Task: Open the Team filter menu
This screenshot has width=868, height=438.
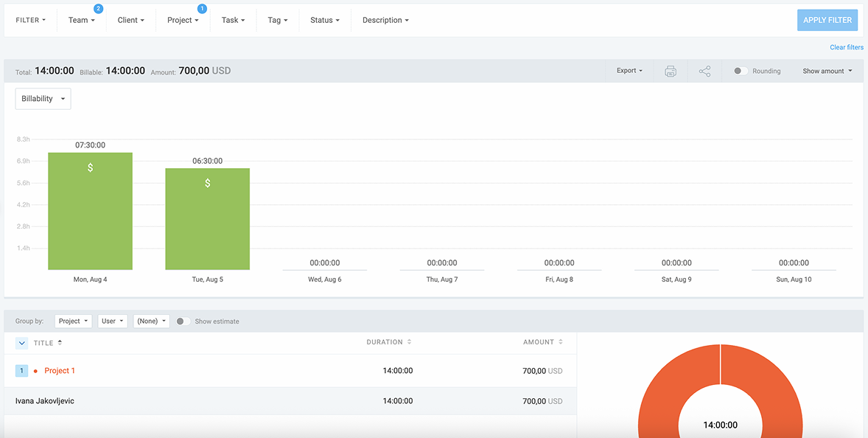Action: pyautogui.click(x=81, y=20)
